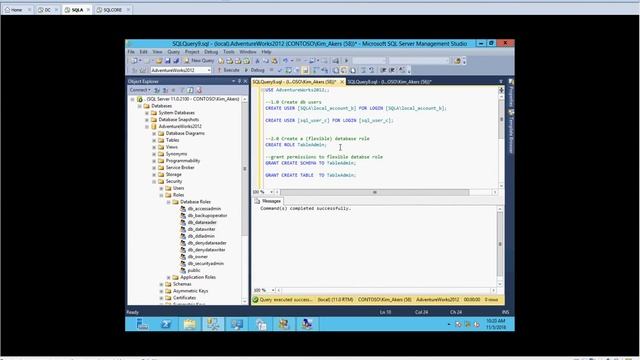Image resolution: width=640 pixels, height=360 pixels.
Task: Expand the Users folder
Action: [x=162, y=189]
